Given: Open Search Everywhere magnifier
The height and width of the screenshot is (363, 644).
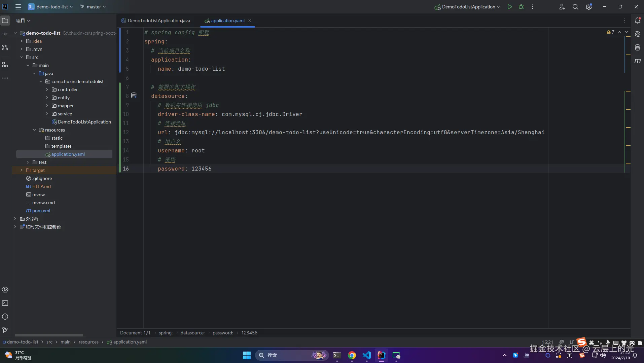Looking at the screenshot, I should pyautogui.click(x=575, y=7).
